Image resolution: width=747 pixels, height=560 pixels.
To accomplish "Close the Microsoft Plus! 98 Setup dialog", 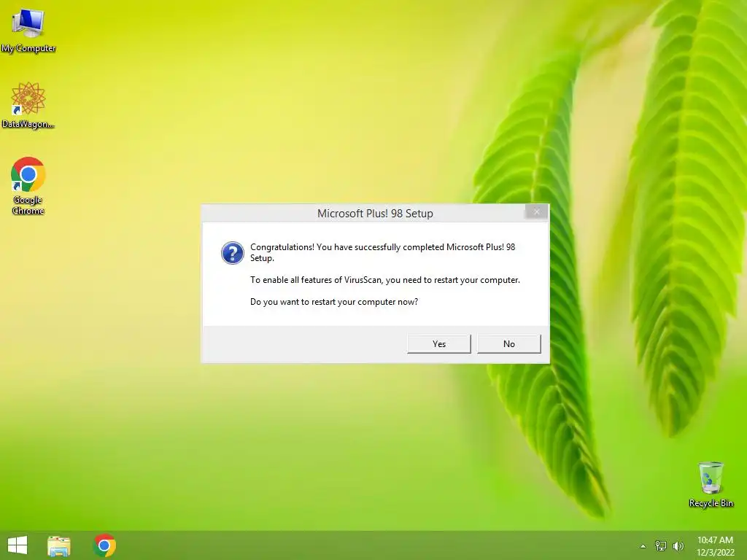I will 536,212.
